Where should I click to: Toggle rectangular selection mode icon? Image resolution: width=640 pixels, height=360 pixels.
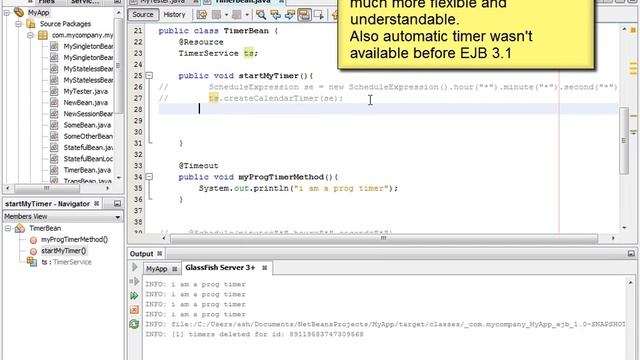click(319, 15)
